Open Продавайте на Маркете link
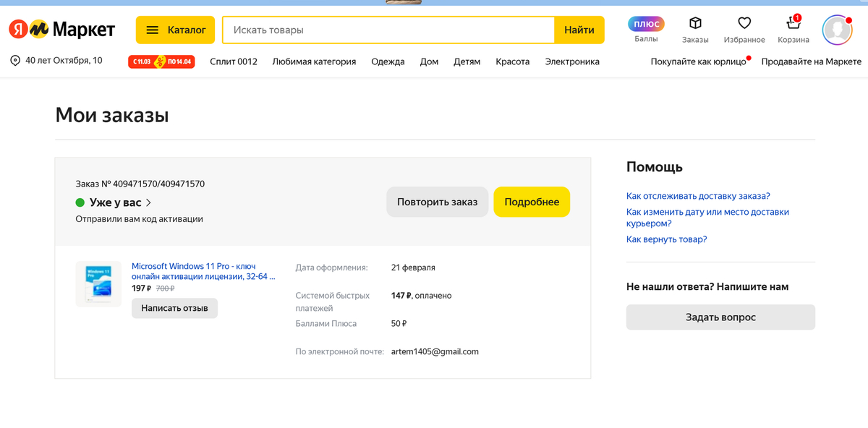The image size is (868, 428). click(812, 61)
